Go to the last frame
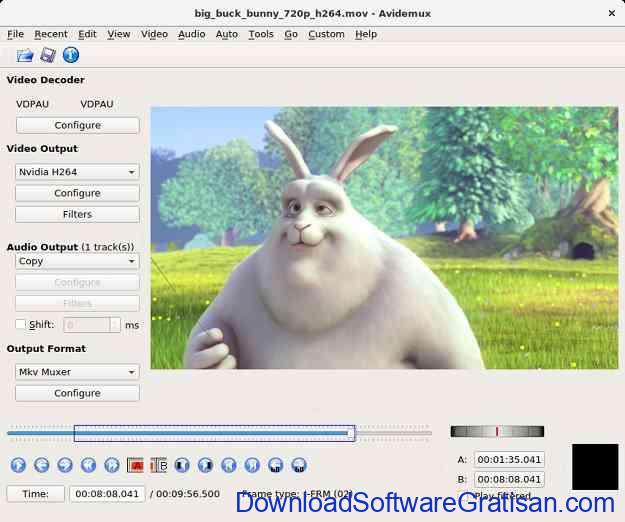Viewport: 625px width, 522px height. [x=252, y=465]
